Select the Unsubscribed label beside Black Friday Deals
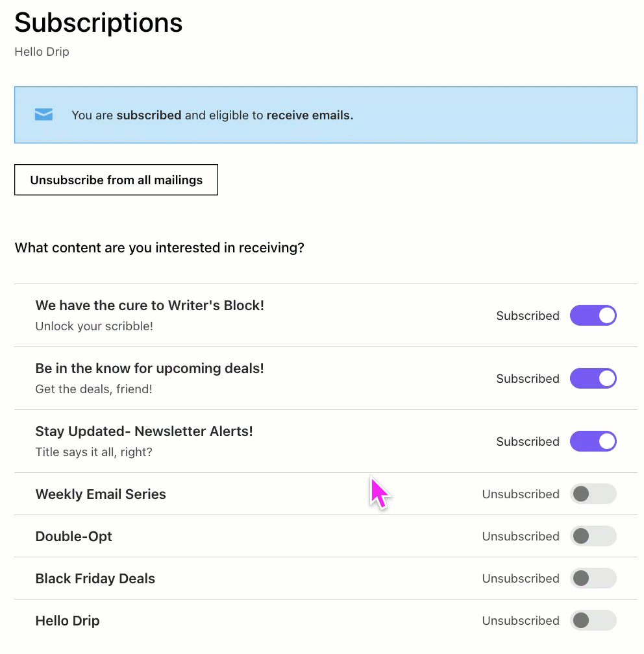The height and width of the screenshot is (654, 644). pyautogui.click(x=520, y=578)
